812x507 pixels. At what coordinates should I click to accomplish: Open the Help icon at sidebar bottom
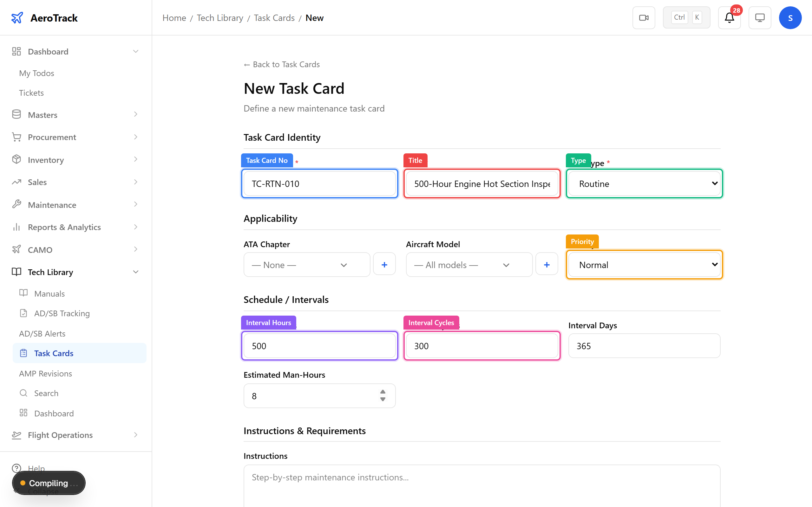point(17,468)
